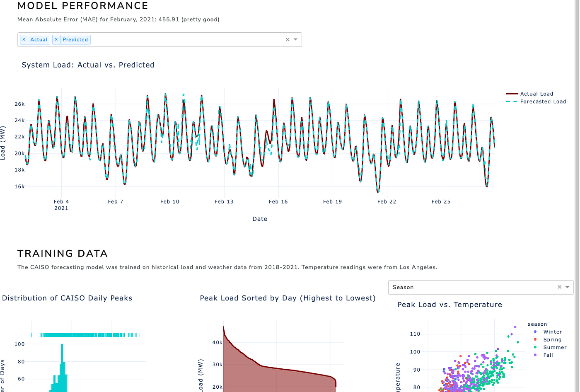
Task: Click inside the series selector input field
Action: [178, 39]
